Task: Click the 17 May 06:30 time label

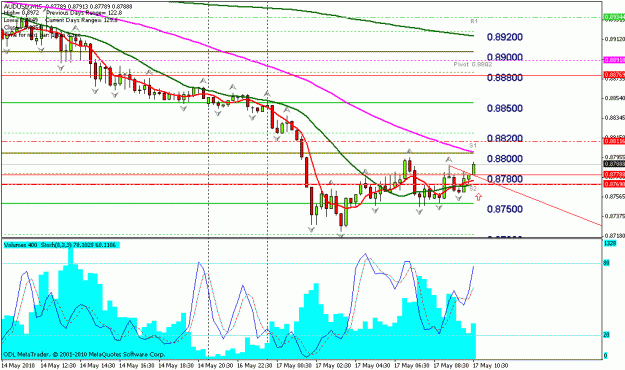Action: point(412,365)
